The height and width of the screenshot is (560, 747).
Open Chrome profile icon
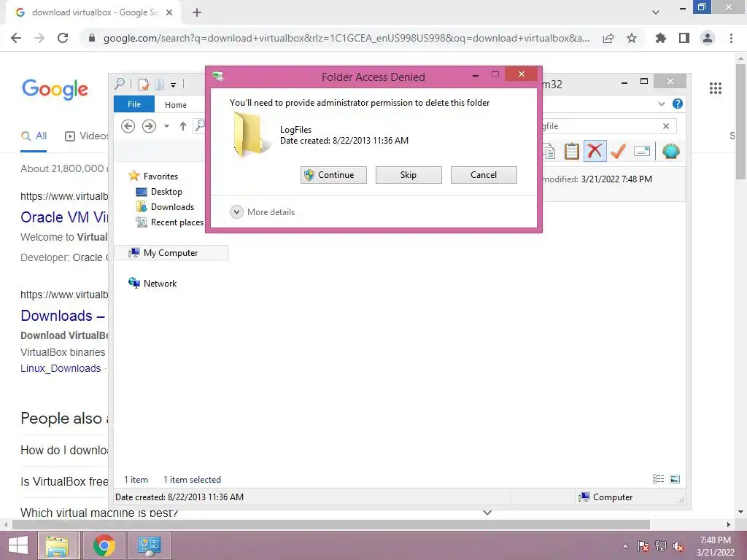coord(708,38)
